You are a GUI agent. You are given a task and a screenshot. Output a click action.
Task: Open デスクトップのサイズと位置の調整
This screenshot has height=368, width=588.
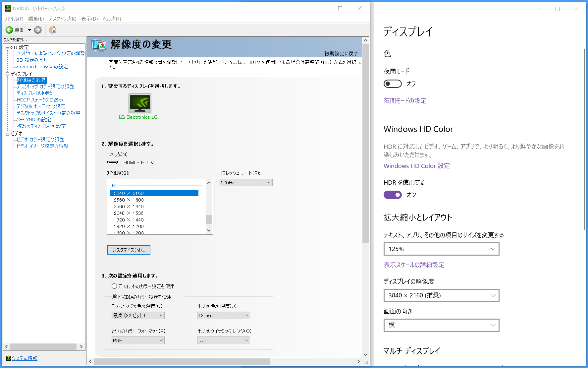(x=48, y=113)
